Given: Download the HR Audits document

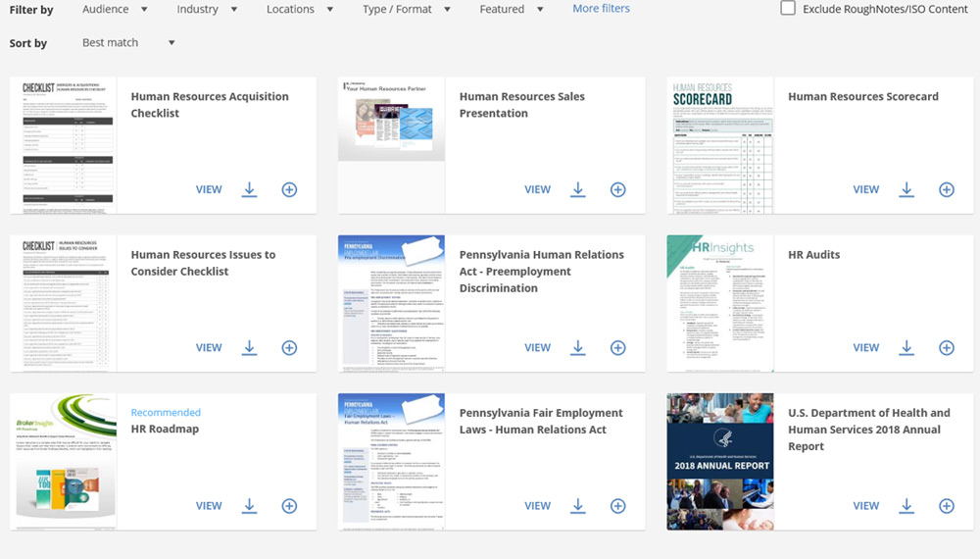Looking at the screenshot, I should click(x=906, y=347).
